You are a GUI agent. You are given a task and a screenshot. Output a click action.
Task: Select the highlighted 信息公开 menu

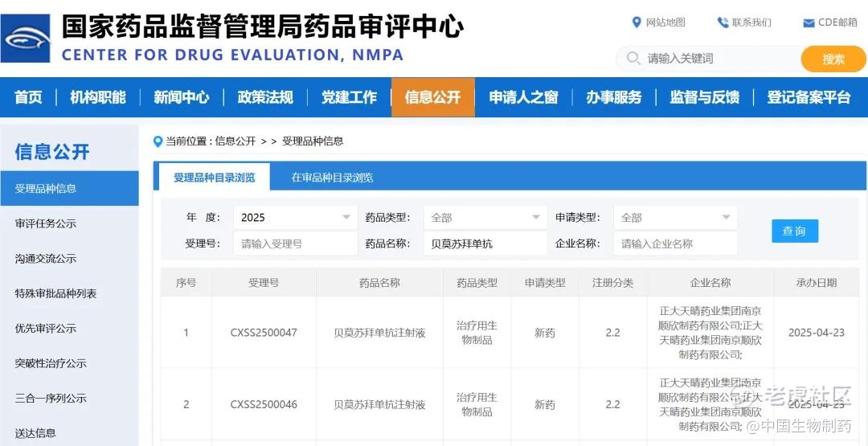tap(433, 97)
